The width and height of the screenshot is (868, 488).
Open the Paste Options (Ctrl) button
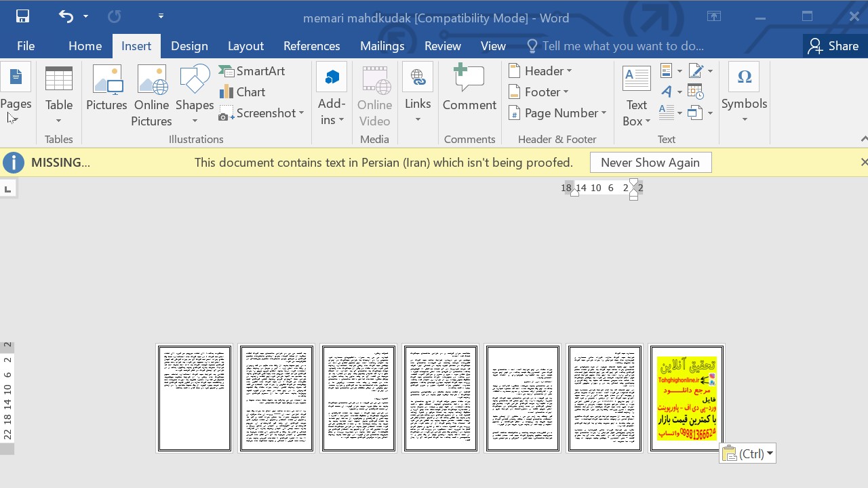pos(747,454)
